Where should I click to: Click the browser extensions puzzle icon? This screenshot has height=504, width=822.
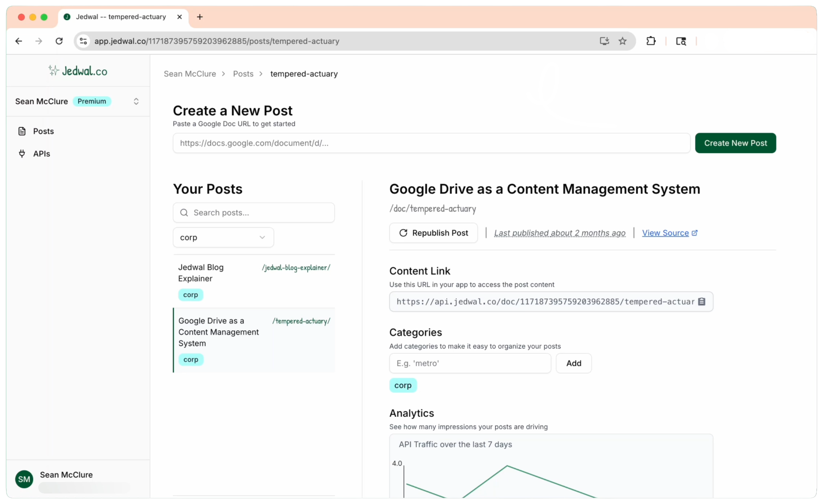(x=651, y=41)
